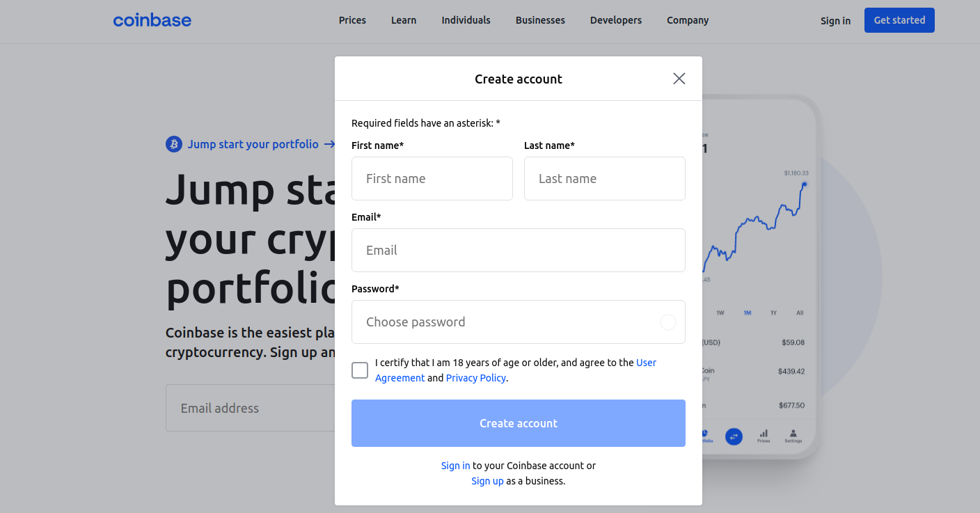Screen dimensions: 980x513
Task: Open the Businesses navigation menu
Action: (540, 20)
